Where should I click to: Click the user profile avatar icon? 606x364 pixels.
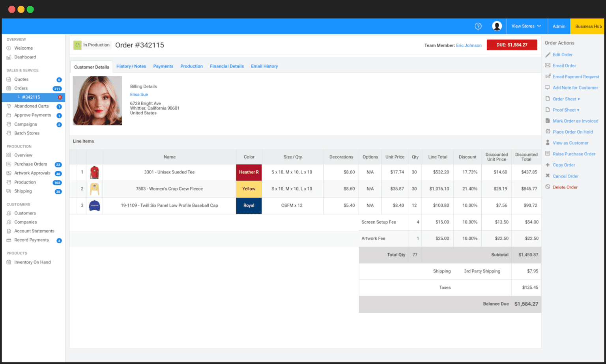[497, 26]
